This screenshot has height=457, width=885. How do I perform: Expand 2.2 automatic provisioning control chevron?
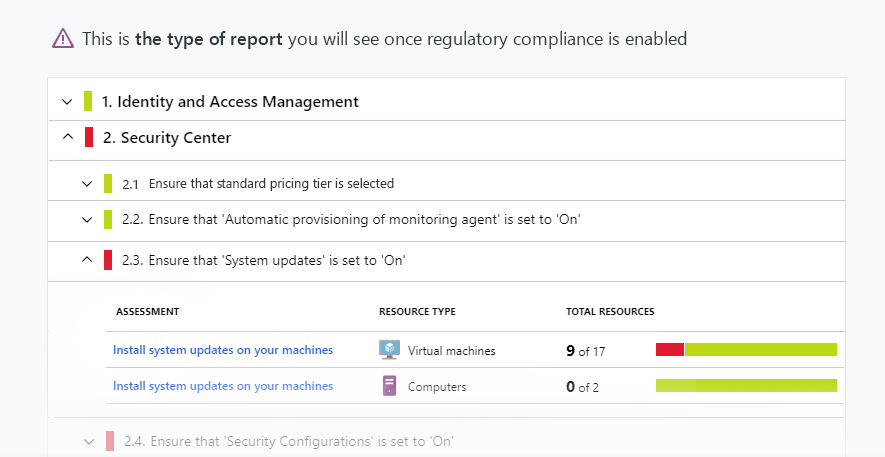(87, 219)
